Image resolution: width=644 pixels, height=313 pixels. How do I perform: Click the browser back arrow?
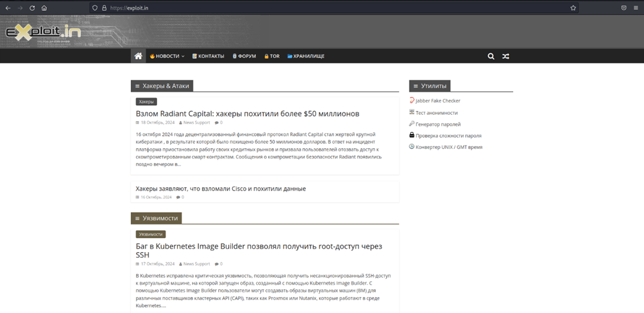pos(8,8)
